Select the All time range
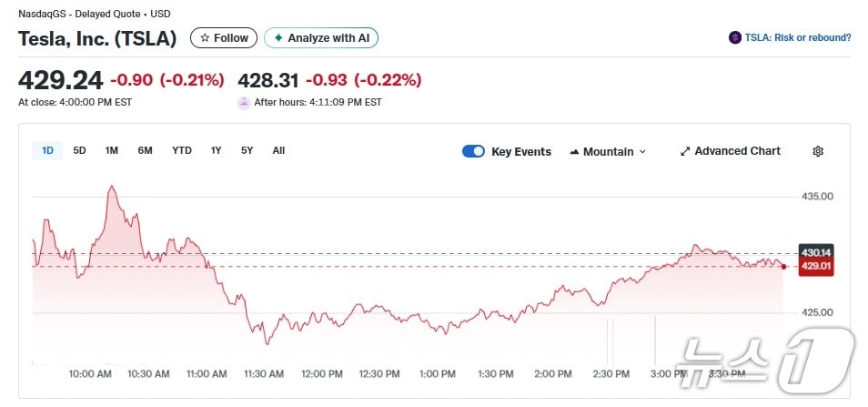 tap(278, 150)
